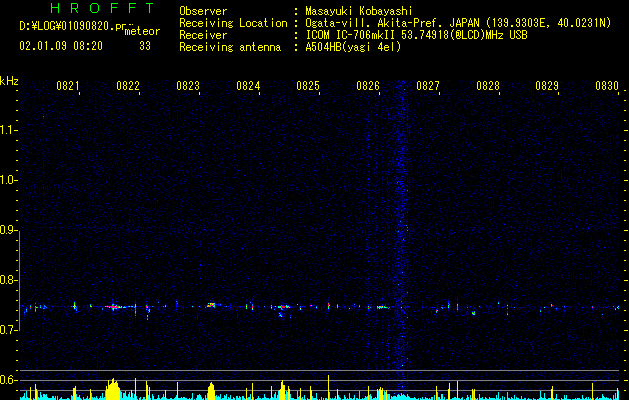The width and height of the screenshot is (629, 400).
Task: Click the 1.1 frequency axis label
Action: [6, 130]
